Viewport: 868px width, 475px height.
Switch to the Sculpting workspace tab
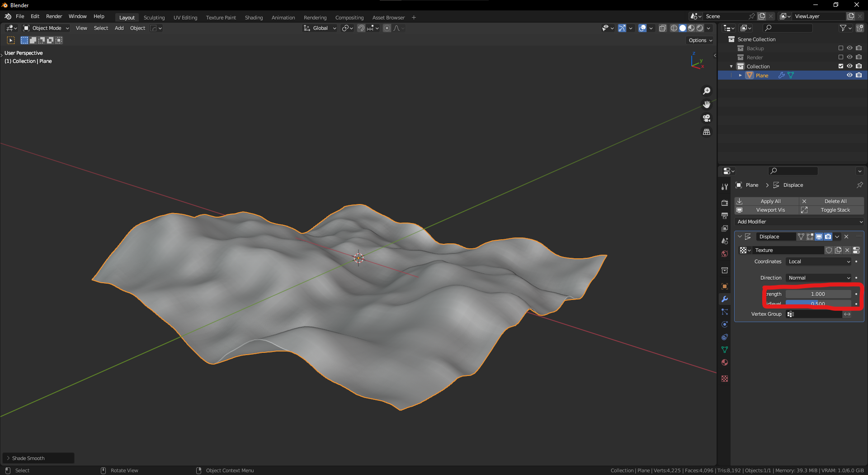[x=154, y=18]
